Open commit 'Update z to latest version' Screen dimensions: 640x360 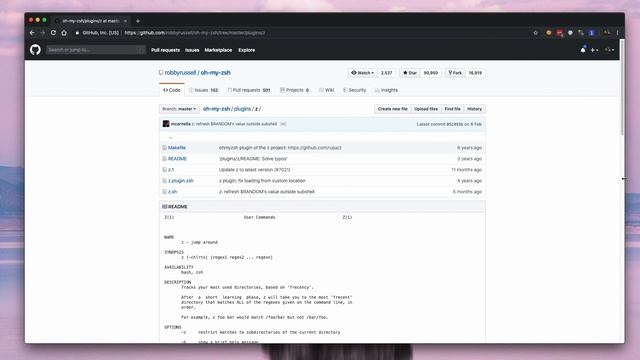pyautogui.click(x=255, y=169)
